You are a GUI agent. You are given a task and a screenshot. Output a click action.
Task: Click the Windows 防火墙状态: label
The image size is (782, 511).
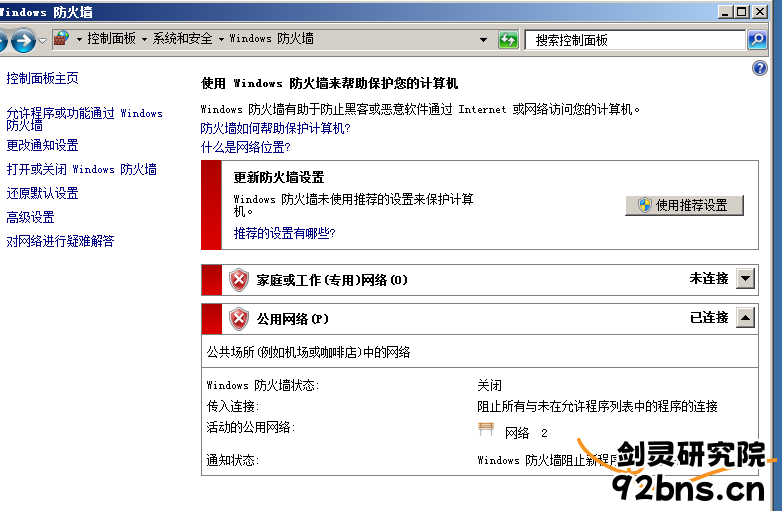click(262, 385)
